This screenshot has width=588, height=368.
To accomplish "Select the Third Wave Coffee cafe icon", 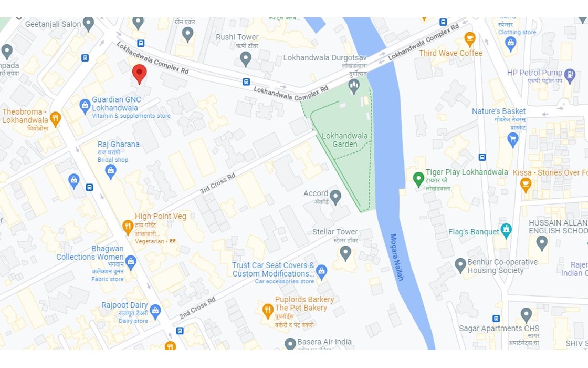I will tap(470, 39).
